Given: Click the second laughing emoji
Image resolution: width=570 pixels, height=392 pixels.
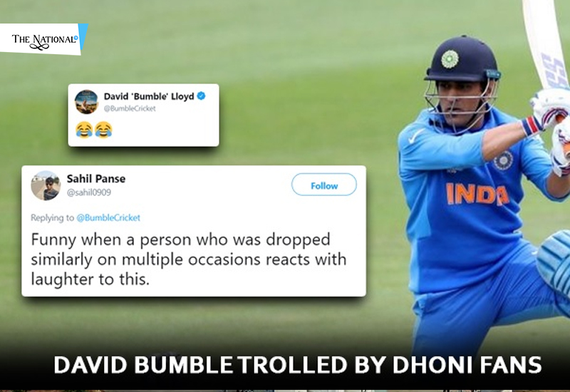Looking at the screenshot, I should pos(103,130).
